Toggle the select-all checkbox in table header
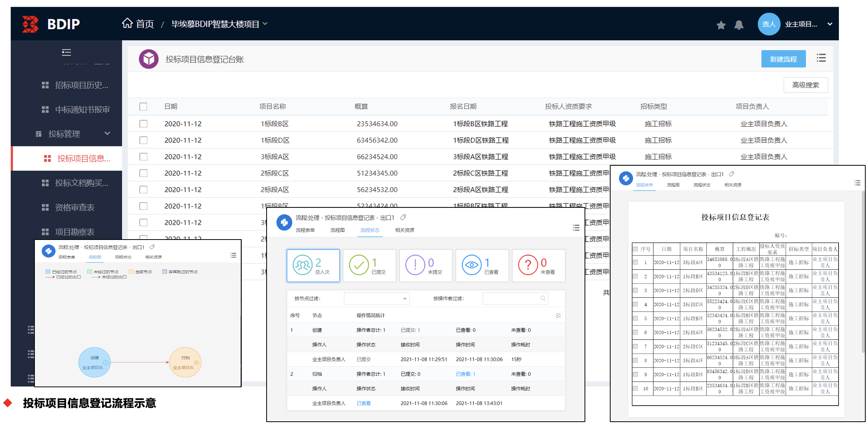868x424 pixels. pos(143,107)
